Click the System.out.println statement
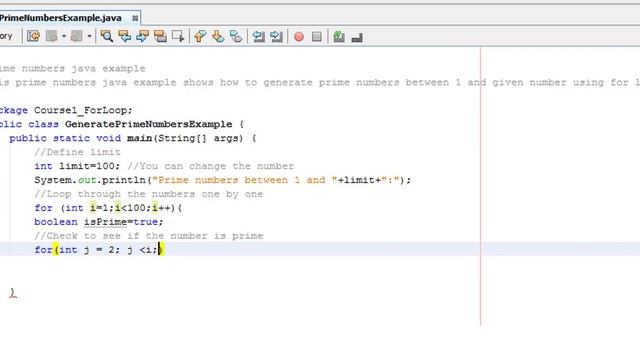Image resolution: width=640 pixels, height=360 pixels. coord(222,180)
